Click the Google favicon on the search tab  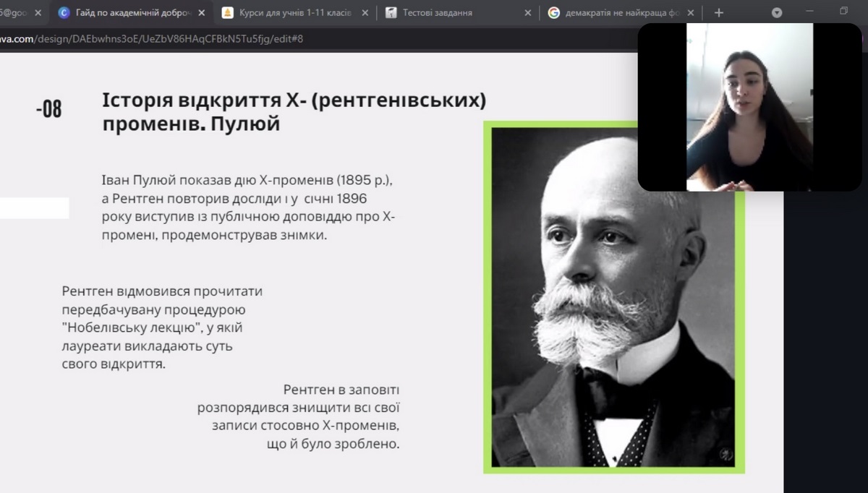pyautogui.click(x=554, y=13)
